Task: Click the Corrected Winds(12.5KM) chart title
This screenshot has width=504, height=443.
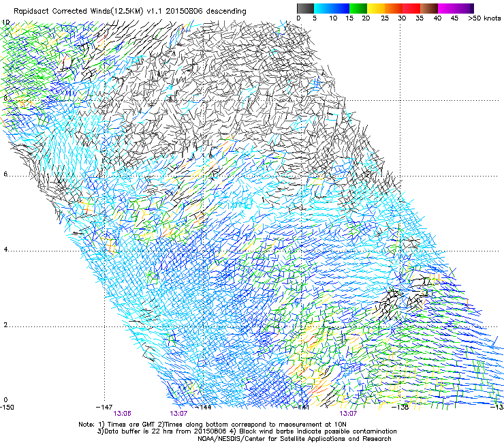Action: point(130,12)
